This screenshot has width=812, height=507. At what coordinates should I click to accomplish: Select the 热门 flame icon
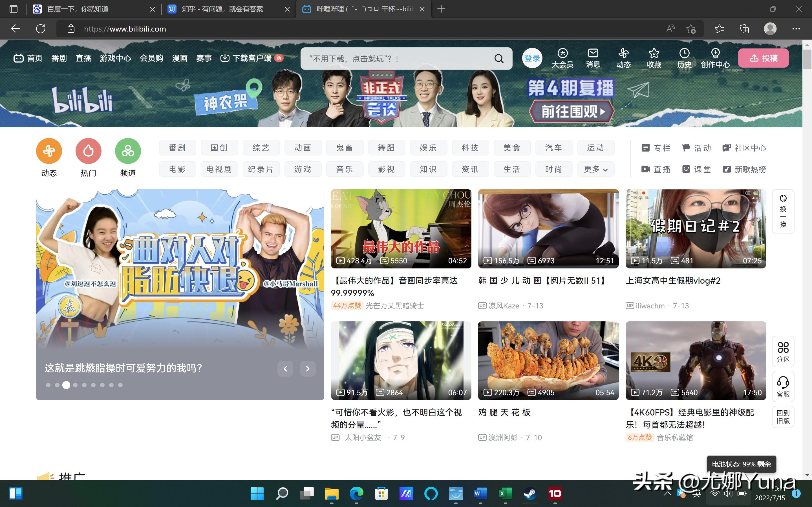pyautogui.click(x=88, y=151)
